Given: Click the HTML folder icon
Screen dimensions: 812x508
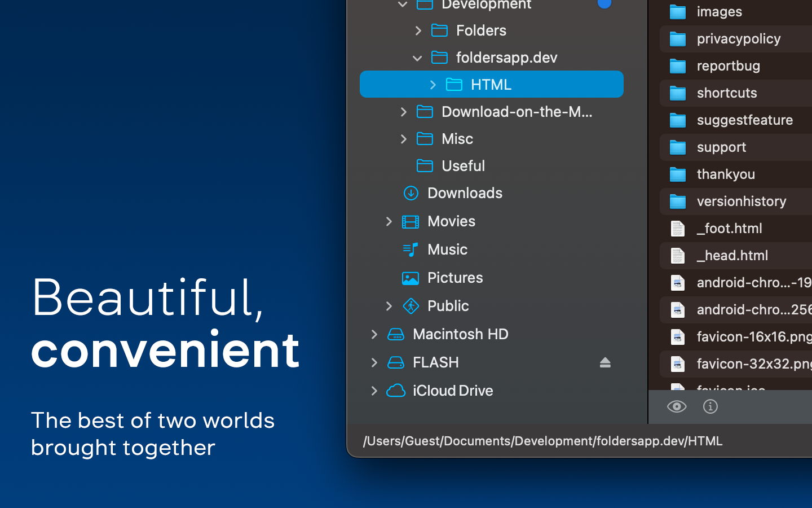Looking at the screenshot, I should pyautogui.click(x=454, y=84).
